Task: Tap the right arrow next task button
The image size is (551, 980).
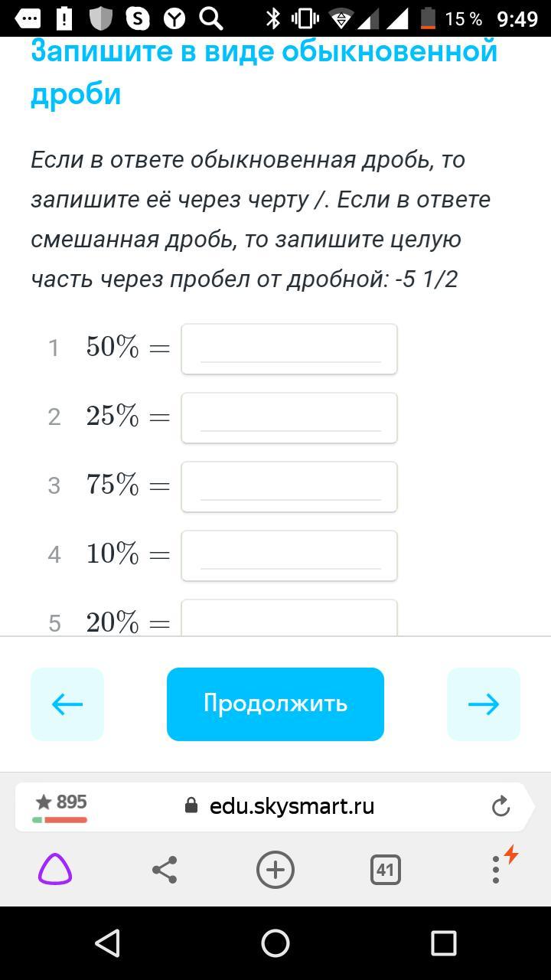Action: click(x=483, y=704)
